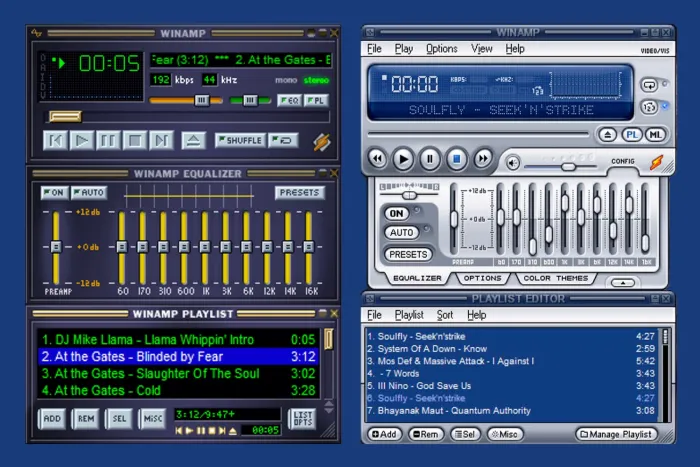Viewport: 700px width, 467px height.
Task: Click fast-forward button in modern Winamp
Action: 483,158
